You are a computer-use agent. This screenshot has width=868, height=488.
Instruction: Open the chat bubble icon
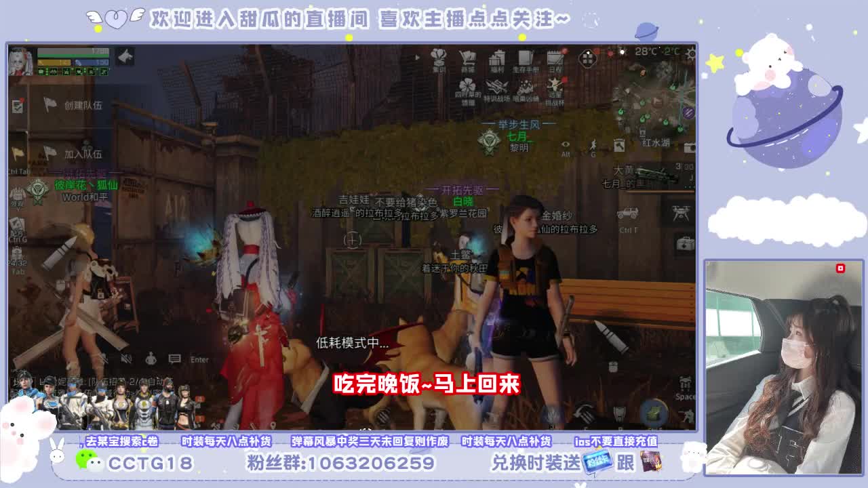[174, 359]
